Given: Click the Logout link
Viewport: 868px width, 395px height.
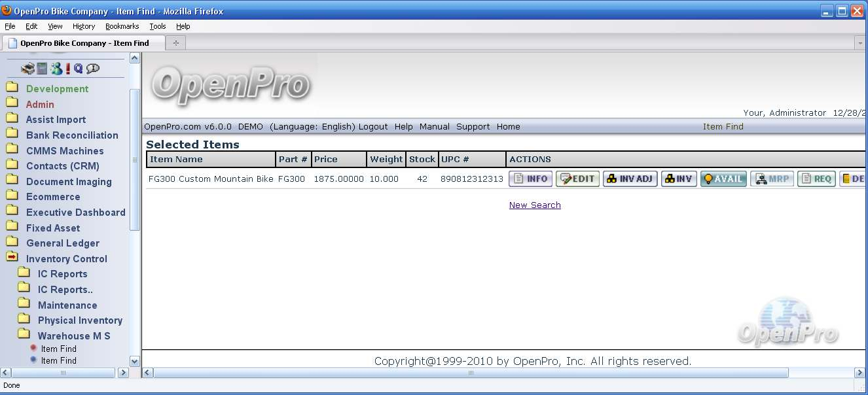Looking at the screenshot, I should (x=373, y=127).
